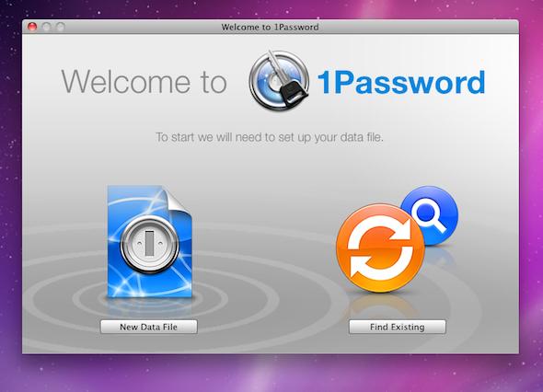Click the greyed-out zoom window button
The image size is (543, 392).
[61, 27]
